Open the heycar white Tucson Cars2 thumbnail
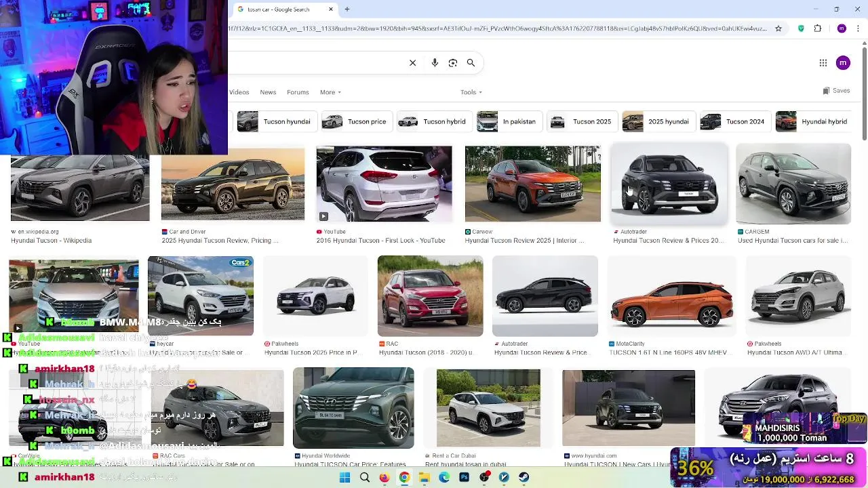This screenshot has width=868, height=488. click(x=201, y=296)
